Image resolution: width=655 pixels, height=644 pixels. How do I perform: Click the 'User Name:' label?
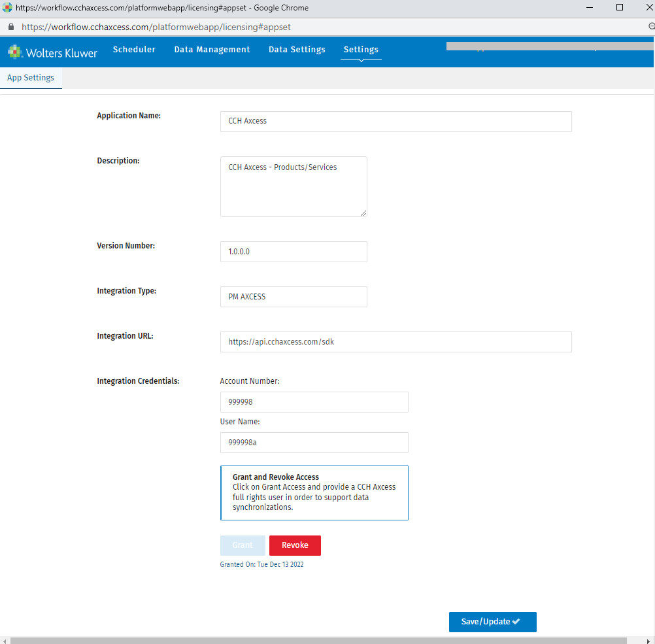click(x=240, y=422)
